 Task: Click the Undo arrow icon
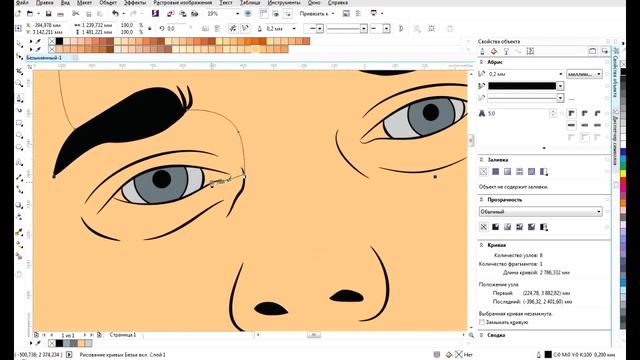(x=115, y=13)
